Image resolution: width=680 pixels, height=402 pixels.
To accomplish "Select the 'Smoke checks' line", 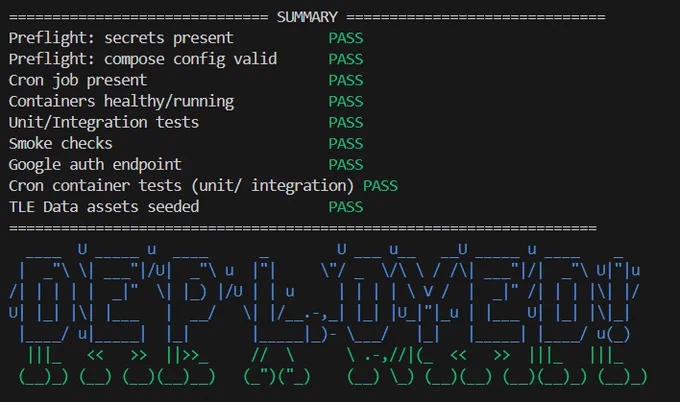I will pos(61,144).
